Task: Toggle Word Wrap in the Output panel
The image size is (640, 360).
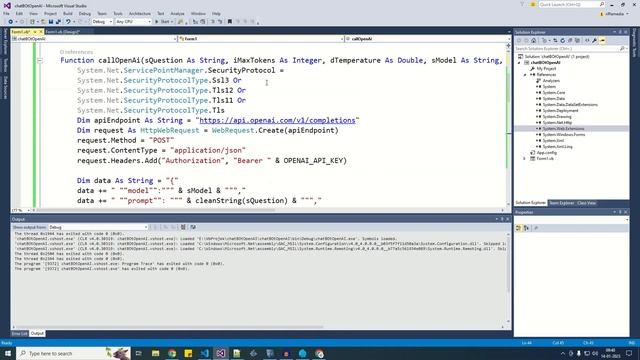Action: pyautogui.click(x=193, y=227)
